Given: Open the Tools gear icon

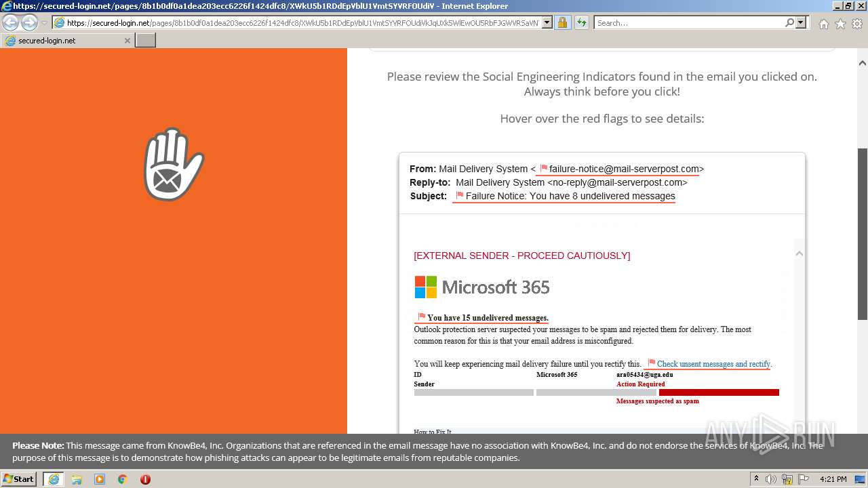Looking at the screenshot, I should pos(857,24).
